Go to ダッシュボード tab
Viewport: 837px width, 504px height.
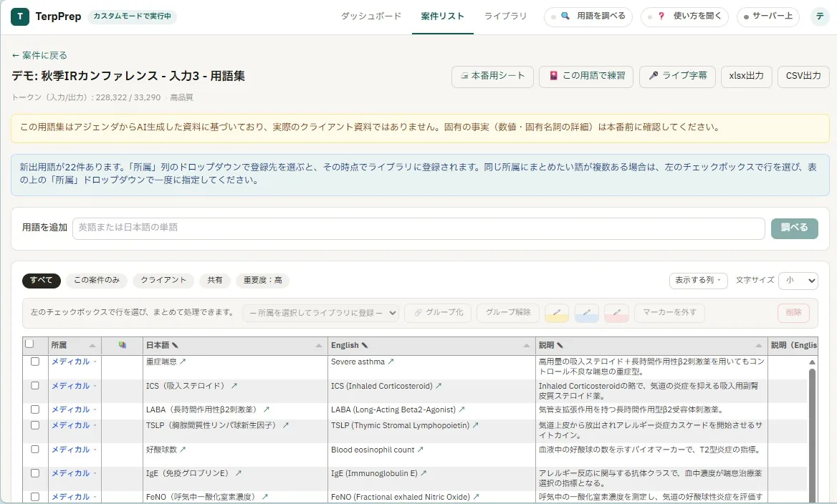tap(371, 16)
